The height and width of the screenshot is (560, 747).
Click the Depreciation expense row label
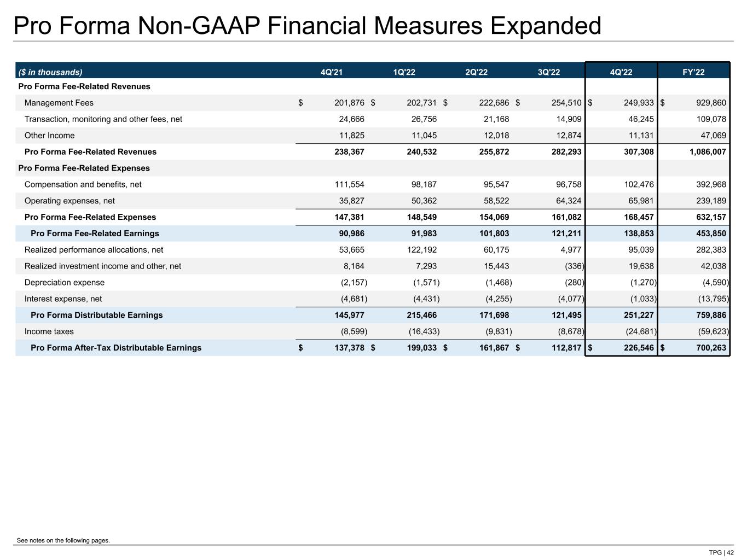click(x=65, y=283)
